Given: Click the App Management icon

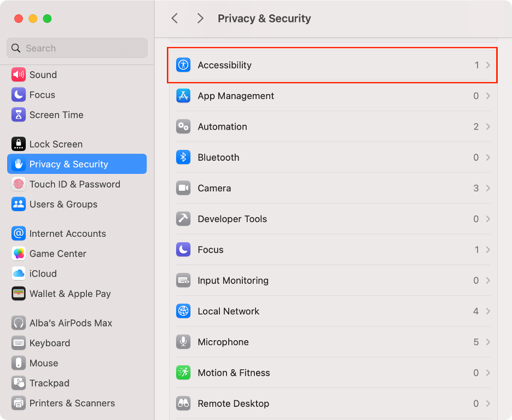Looking at the screenshot, I should [x=184, y=96].
